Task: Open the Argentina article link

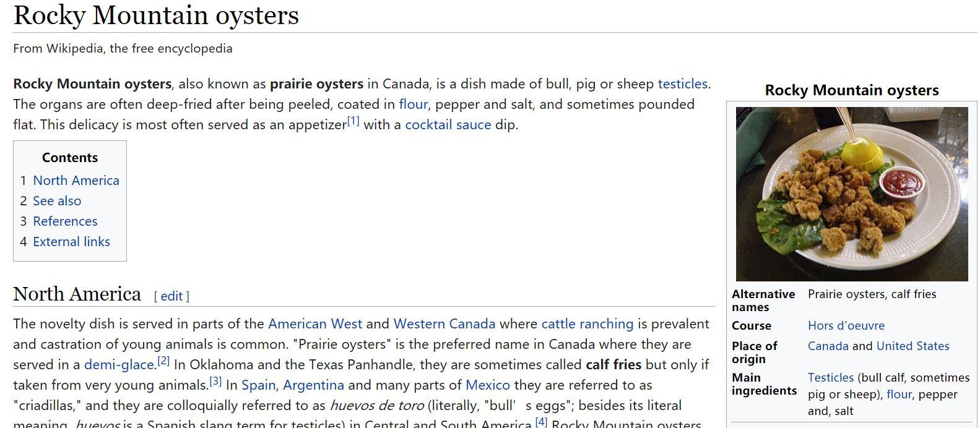Action: [313, 385]
